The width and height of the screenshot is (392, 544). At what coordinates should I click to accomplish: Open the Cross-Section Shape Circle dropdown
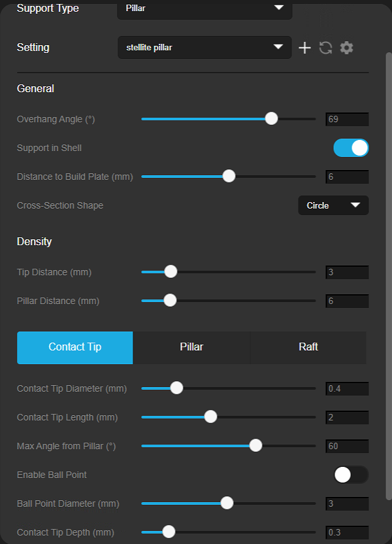pos(333,205)
